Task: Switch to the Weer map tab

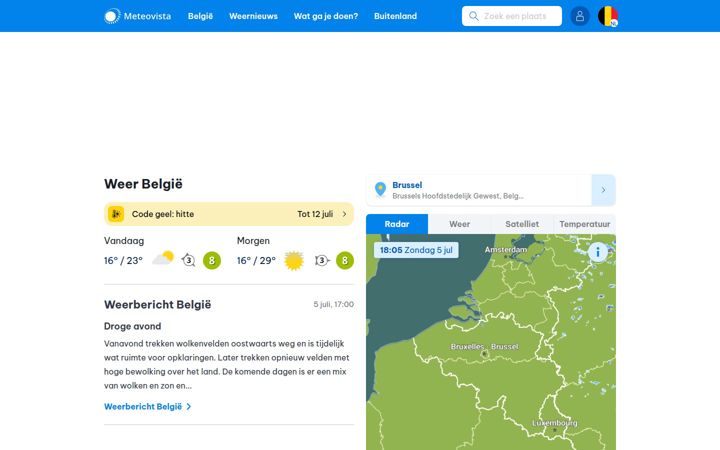Action: pyautogui.click(x=460, y=224)
